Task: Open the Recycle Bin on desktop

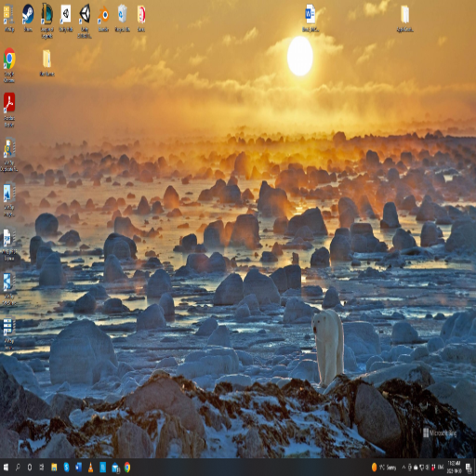Action: (123, 18)
